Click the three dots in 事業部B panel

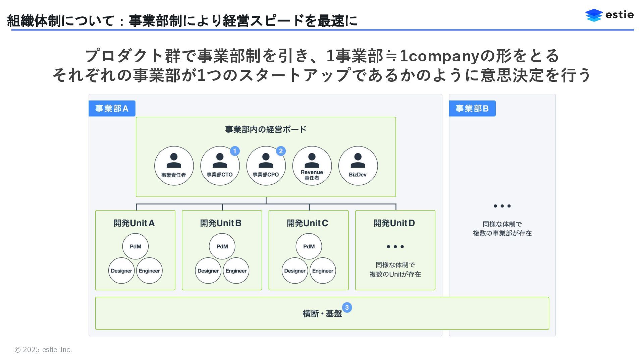click(502, 206)
